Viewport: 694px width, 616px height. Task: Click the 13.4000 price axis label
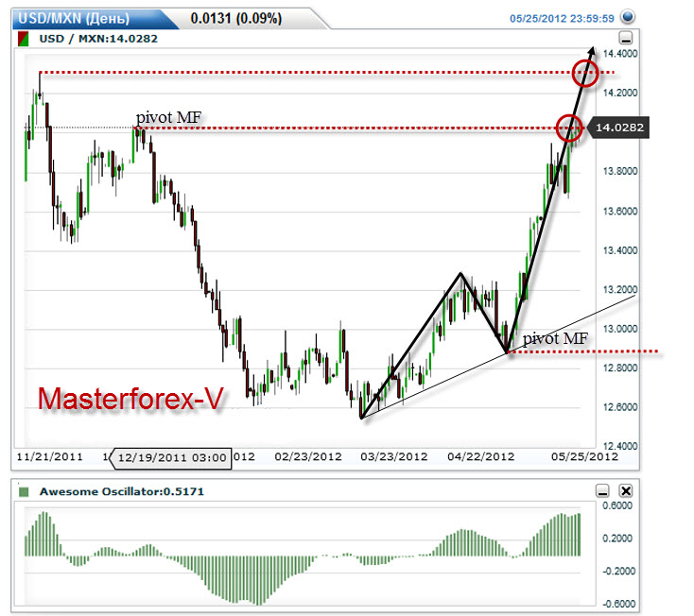[x=620, y=250]
